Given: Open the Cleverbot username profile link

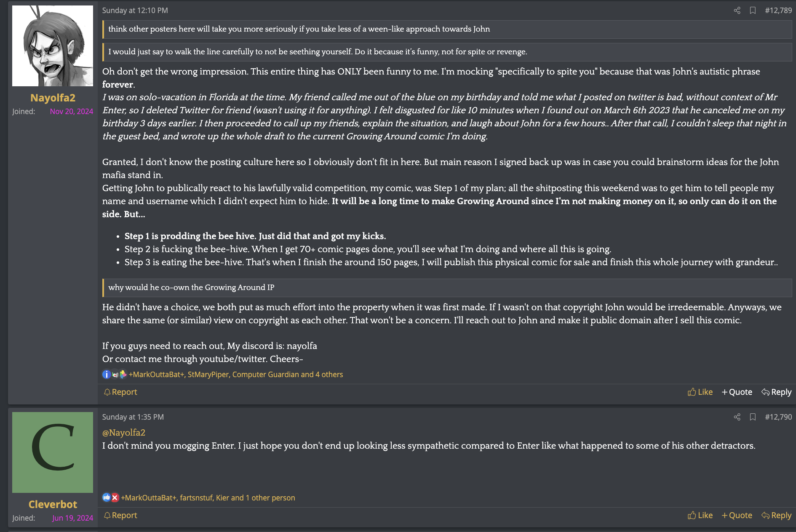Looking at the screenshot, I should 53,504.
